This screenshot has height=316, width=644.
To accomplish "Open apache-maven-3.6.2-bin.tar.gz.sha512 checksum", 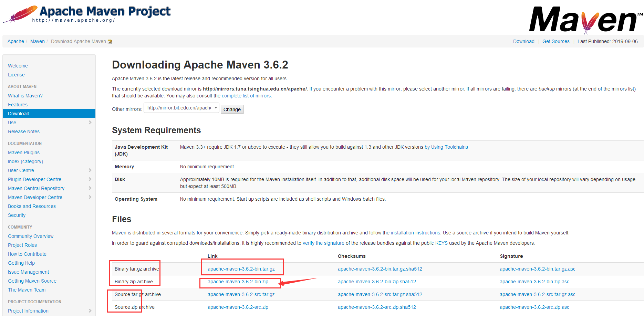I will (x=380, y=269).
